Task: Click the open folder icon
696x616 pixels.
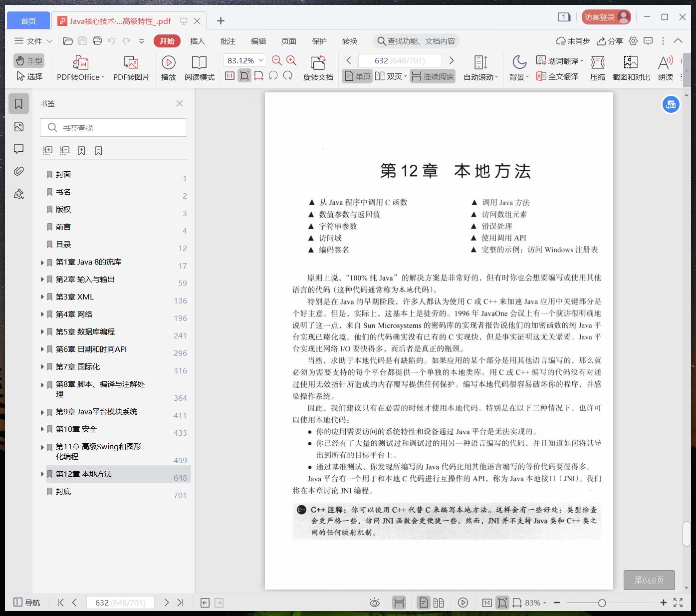Action: click(68, 41)
